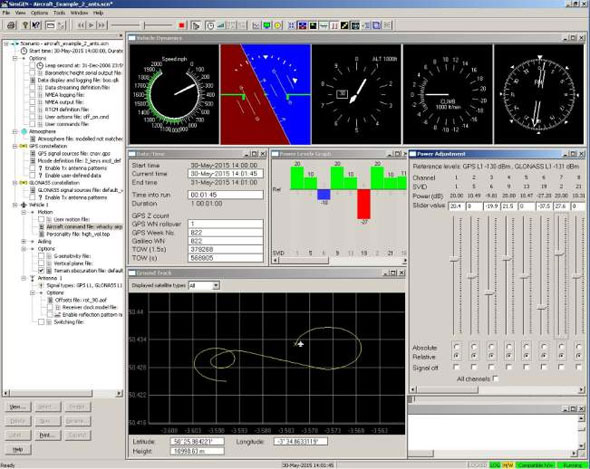Click the rewind playback button in toolbar
Viewport: 590px width, 469px height.
coord(81,25)
